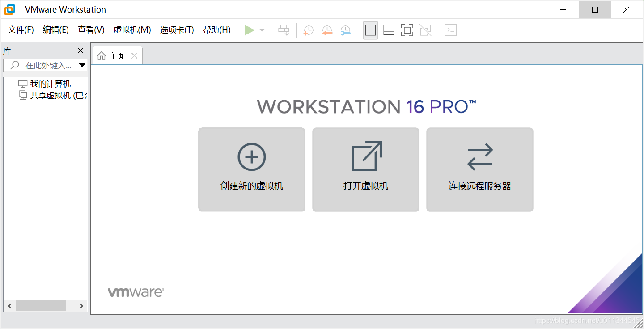Image resolution: width=644 pixels, height=329 pixels.
Task: Open the Snapshot Manager wrench icon
Action: pos(345,30)
